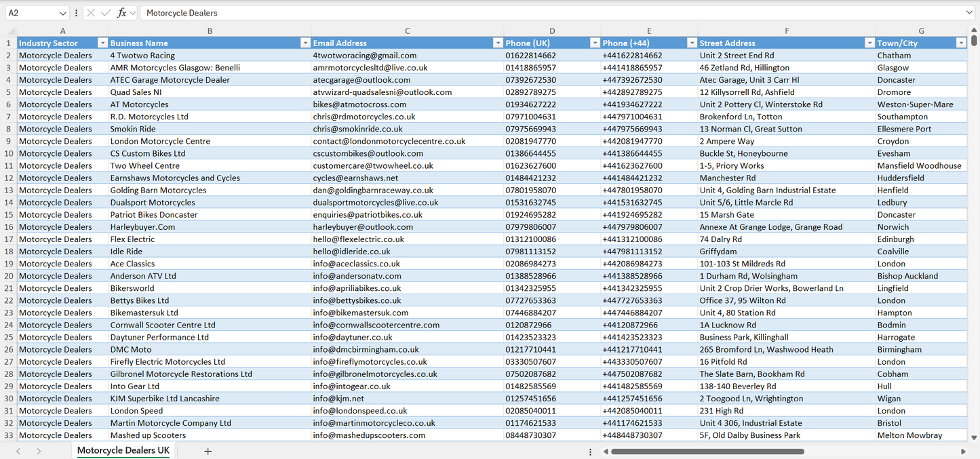Open the Insert Function dropdown arrow
Image resolution: width=980 pixels, height=459 pixels.
132,13
